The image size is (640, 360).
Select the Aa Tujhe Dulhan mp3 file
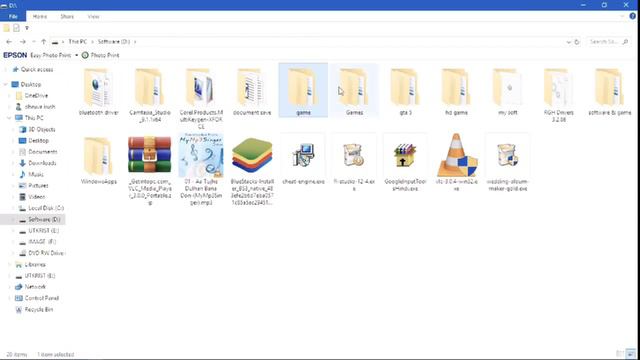click(201, 170)
